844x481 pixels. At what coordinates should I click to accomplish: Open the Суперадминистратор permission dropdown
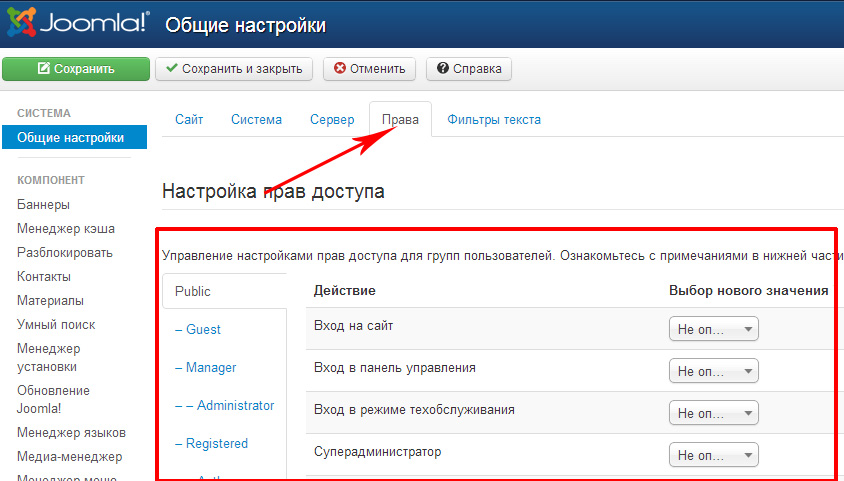click(x=713, y=455)
